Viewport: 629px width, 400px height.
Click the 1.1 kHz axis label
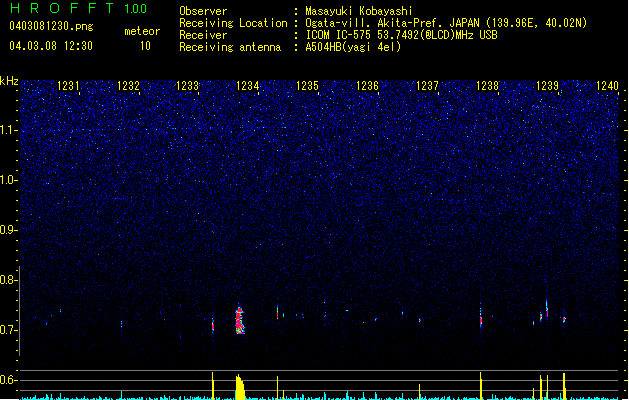pyautogui.click(x=9, y=130)
